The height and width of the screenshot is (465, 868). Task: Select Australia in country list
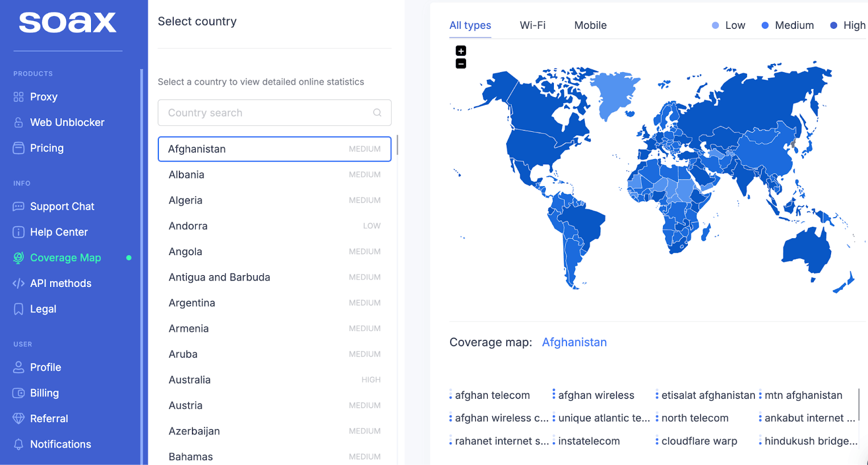(x=275, y=380)
